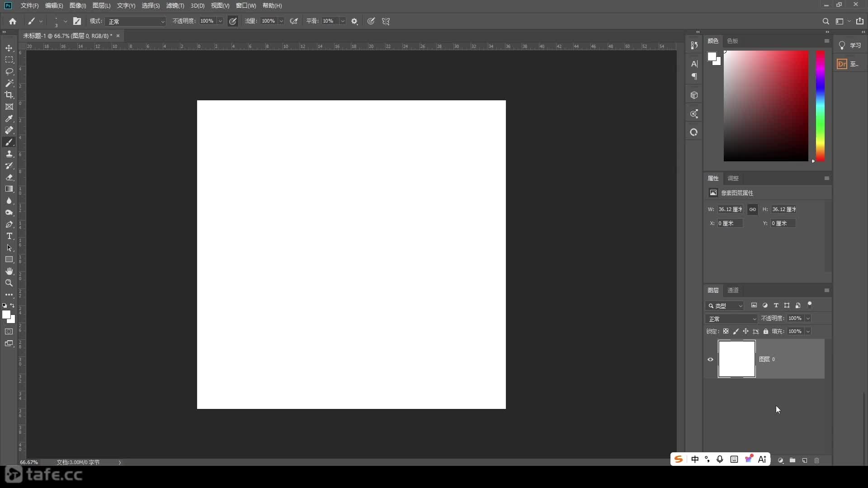Toggle lock all for the layer

coord(766,331)
